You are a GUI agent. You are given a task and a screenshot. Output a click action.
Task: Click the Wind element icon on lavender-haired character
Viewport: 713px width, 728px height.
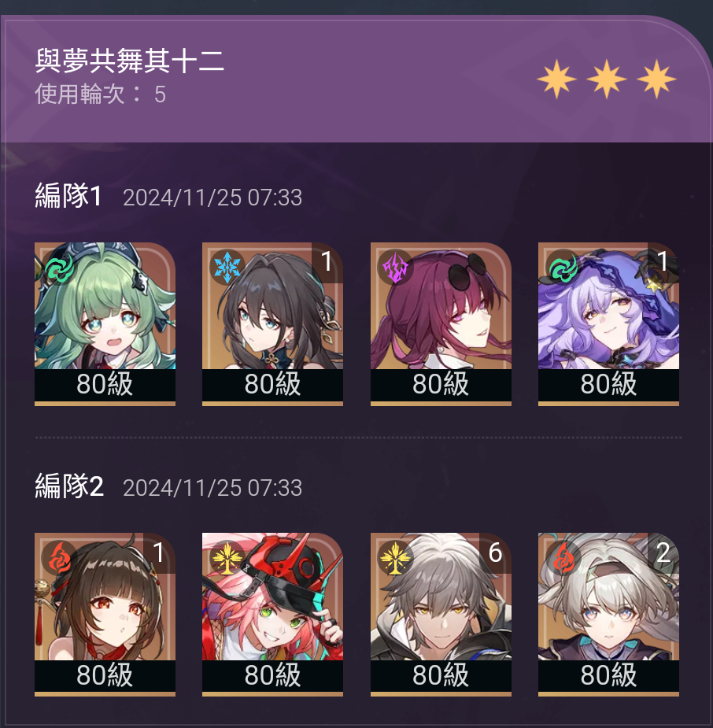point(563,268)
